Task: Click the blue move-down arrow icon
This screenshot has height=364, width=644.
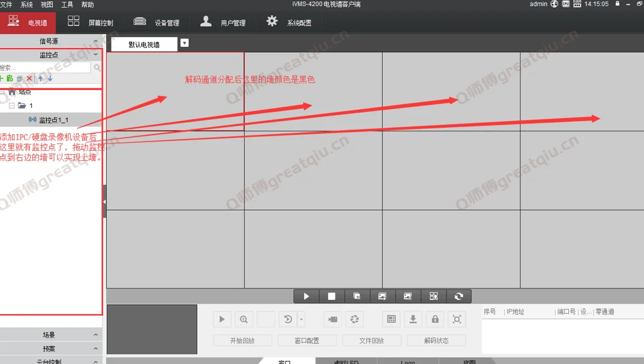Action: pos(50,79)
